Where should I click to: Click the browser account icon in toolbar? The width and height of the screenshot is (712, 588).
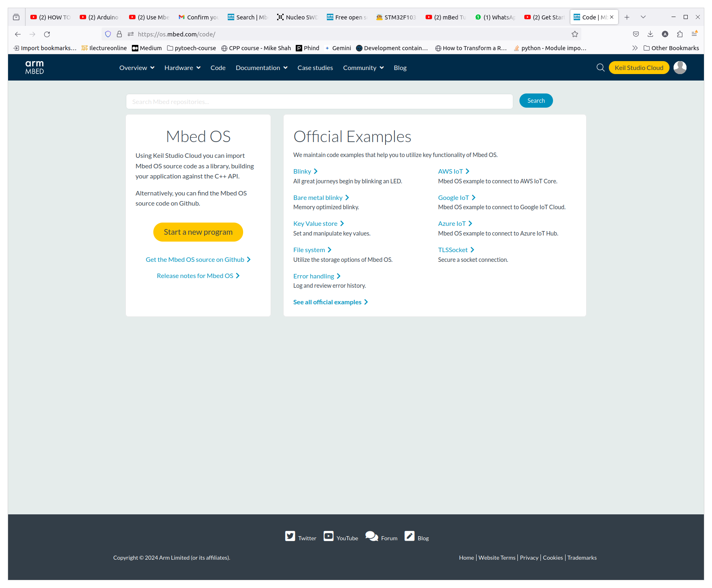[x=665, y=34]
